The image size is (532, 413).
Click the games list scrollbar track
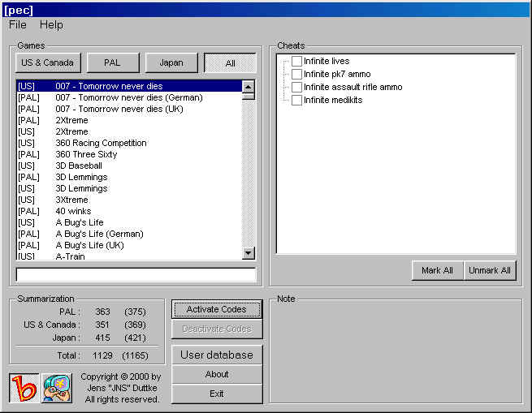[x=249, y=173]
